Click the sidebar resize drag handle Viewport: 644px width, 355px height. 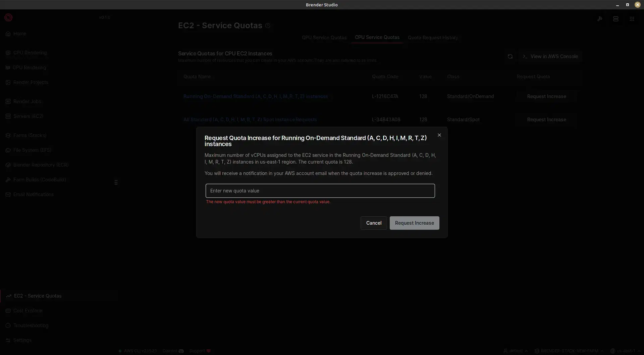116,182
